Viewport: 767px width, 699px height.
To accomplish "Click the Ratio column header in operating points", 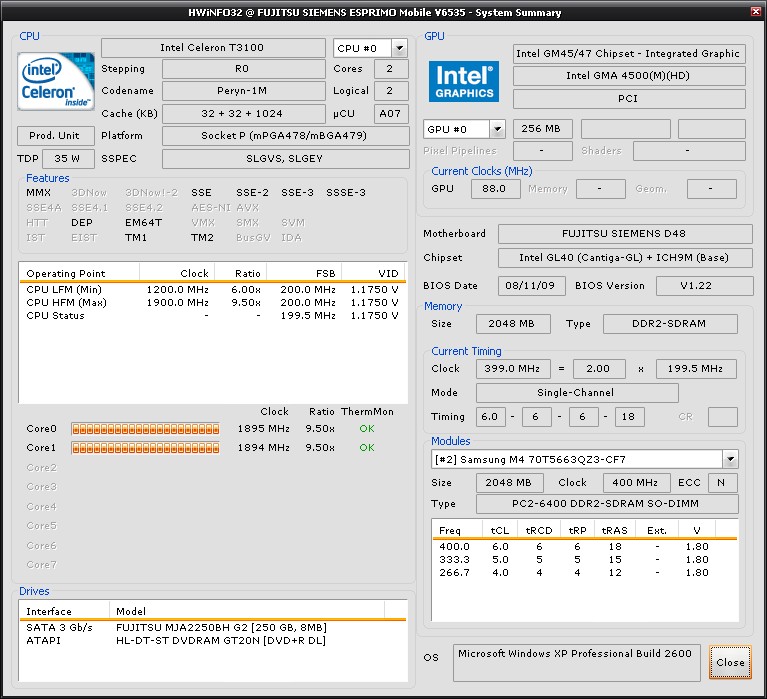I will (x=240, y=273).
